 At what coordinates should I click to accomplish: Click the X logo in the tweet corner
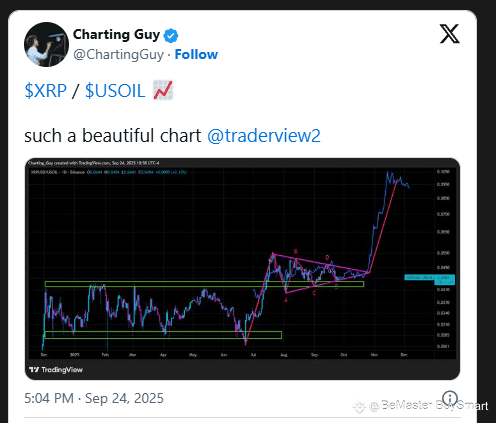tap(449, 34)
